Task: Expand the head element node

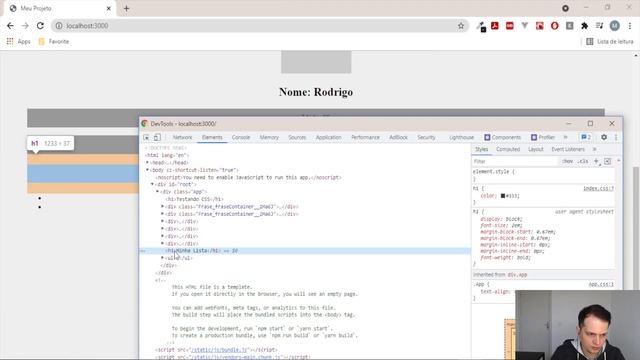Action: tap(148, 162)
